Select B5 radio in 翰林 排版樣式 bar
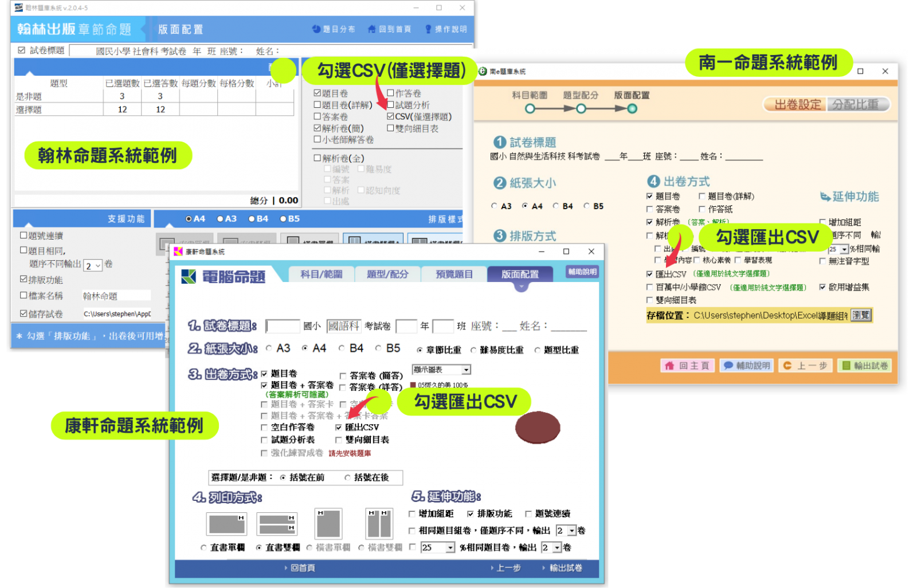Image resolution: width=917 pixels, height=588 pixels. click(283, 219)
